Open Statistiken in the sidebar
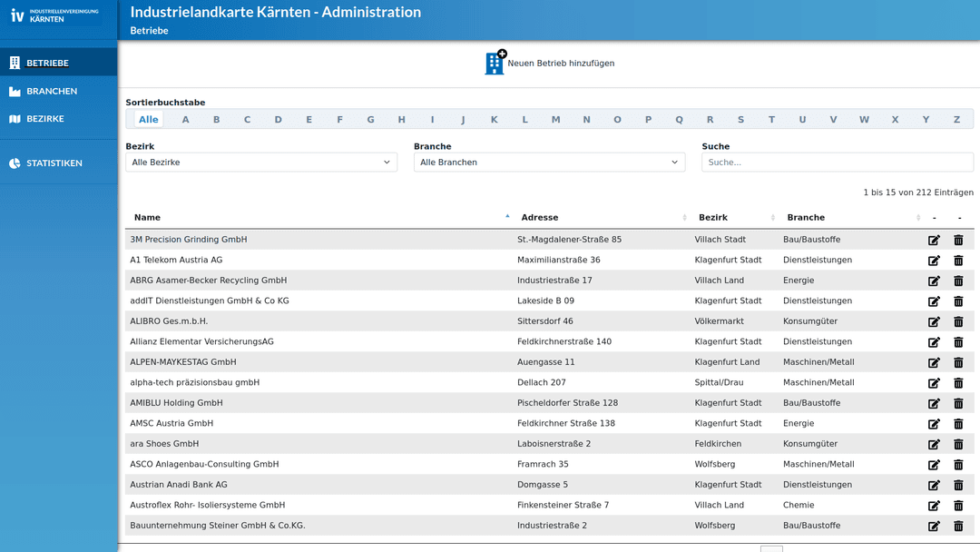Screen dimensions: 980x552 (59, 163)
